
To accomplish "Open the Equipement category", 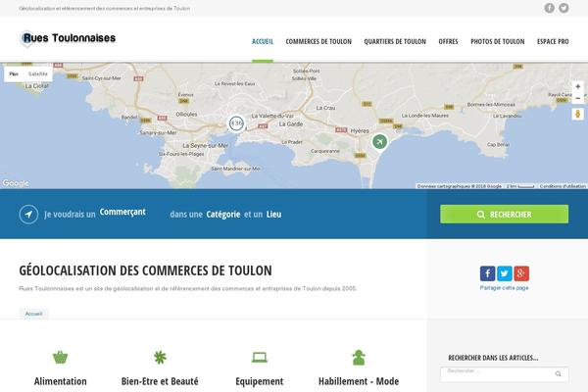I will coord(260,381).
